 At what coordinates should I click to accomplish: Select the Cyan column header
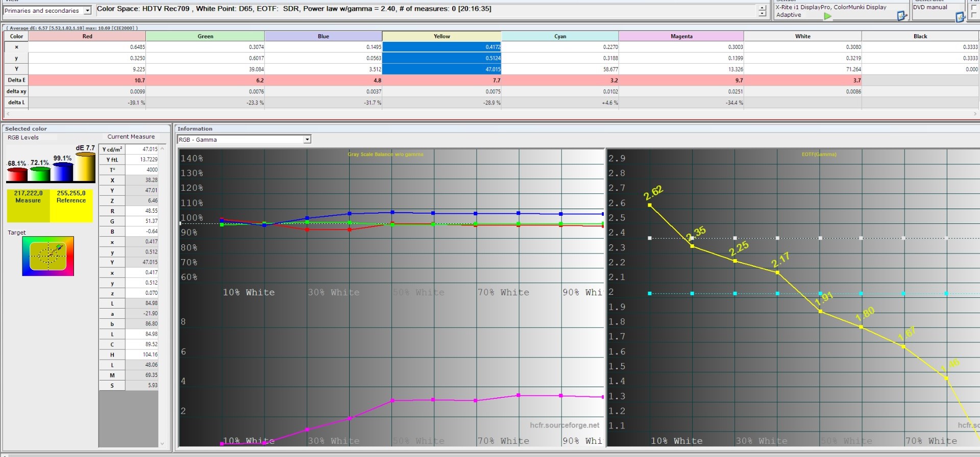tap(560, 36)
